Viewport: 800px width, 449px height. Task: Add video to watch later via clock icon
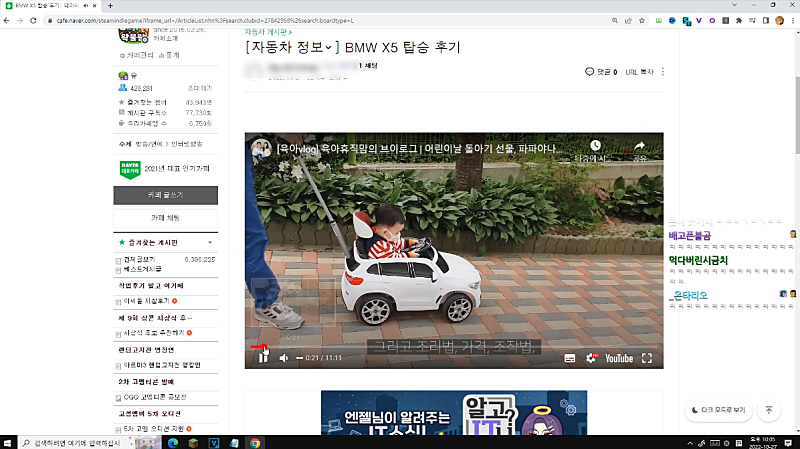595,147
